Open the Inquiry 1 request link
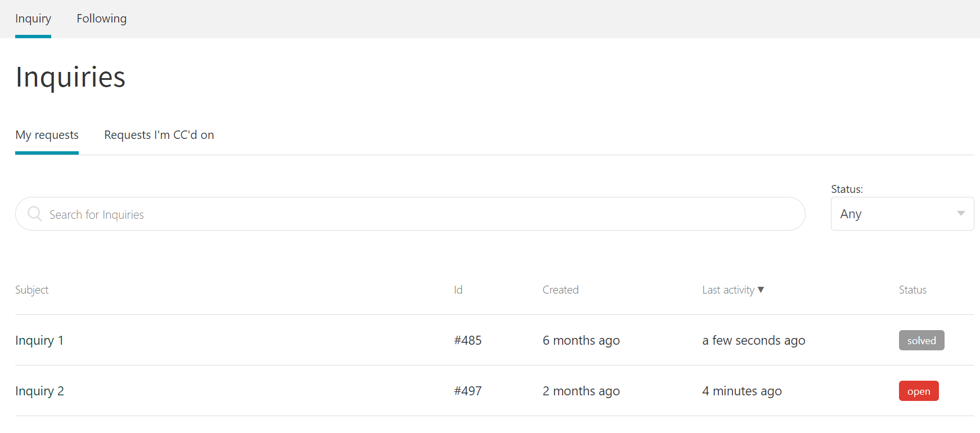Viewport: 980px width, 433px height. [x=39, y=340]
